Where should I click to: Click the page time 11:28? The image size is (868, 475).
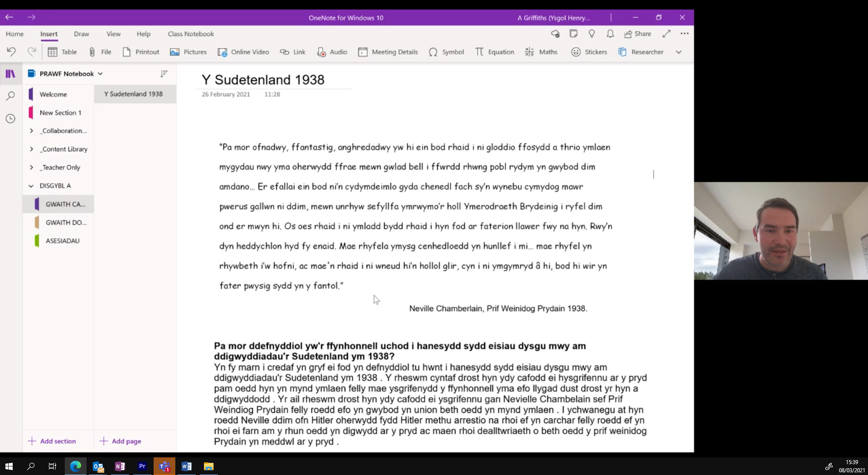272,94
